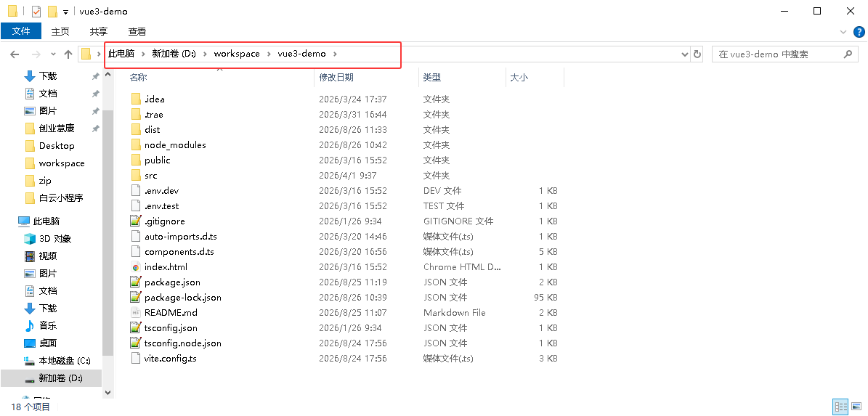Expand breadcrumb chevron after workspace
The height and width of the screenshot is (416, 868).
(269, 54)
